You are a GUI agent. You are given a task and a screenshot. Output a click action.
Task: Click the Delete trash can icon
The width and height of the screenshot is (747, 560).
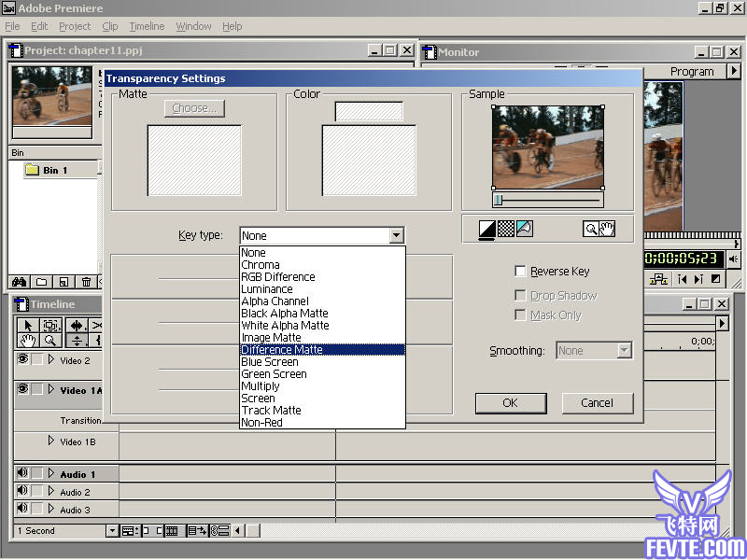point(86,282)
